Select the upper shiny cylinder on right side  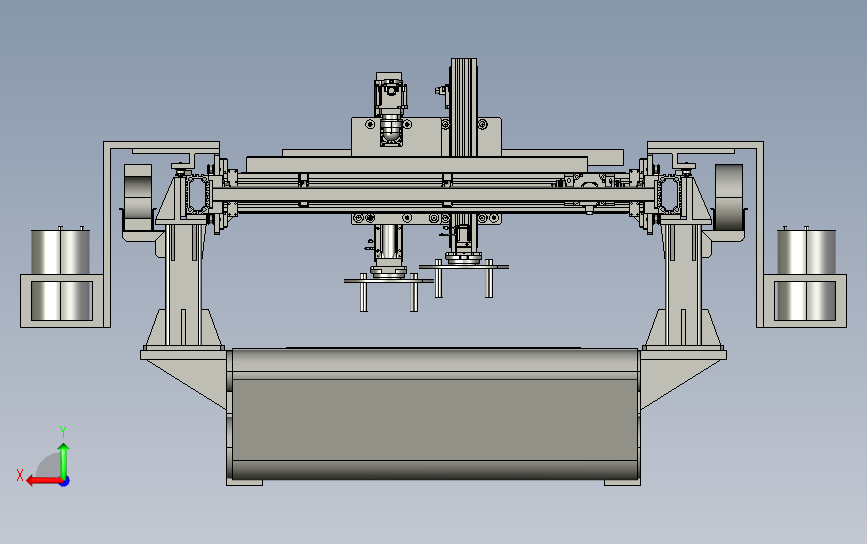point(806,252)
